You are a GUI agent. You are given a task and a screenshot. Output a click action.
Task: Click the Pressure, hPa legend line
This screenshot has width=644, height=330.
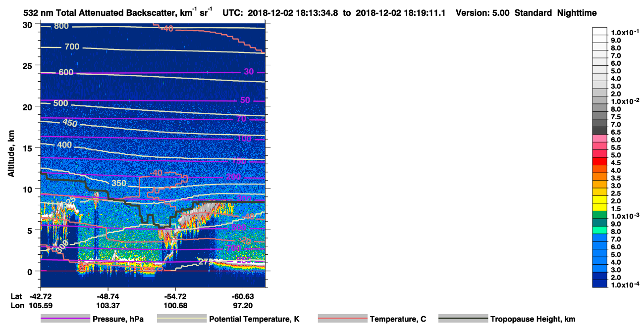[65, 319]
